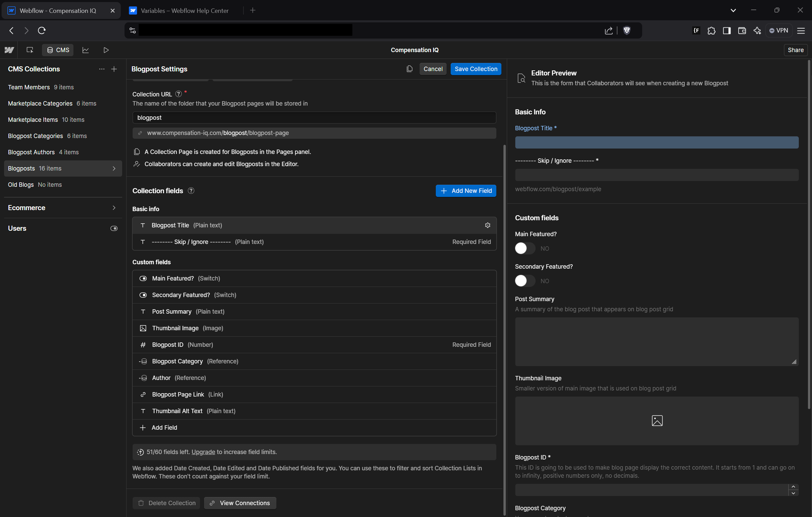This screenshot has height=517, width=812.
Task: Select the CMS tab
Action: pos(58,50)
